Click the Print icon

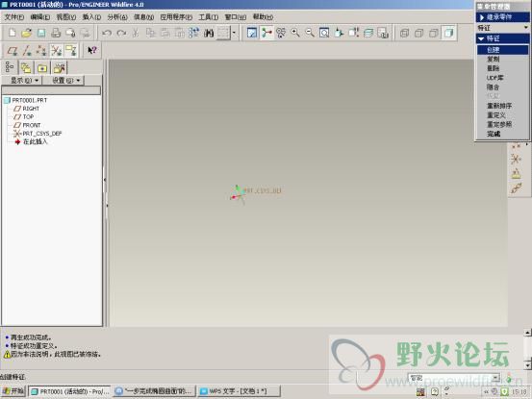[x=56, y=33]
